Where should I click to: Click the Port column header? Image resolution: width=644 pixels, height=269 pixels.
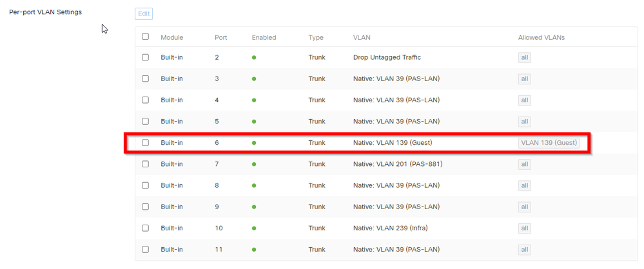(x=220, y=37)
